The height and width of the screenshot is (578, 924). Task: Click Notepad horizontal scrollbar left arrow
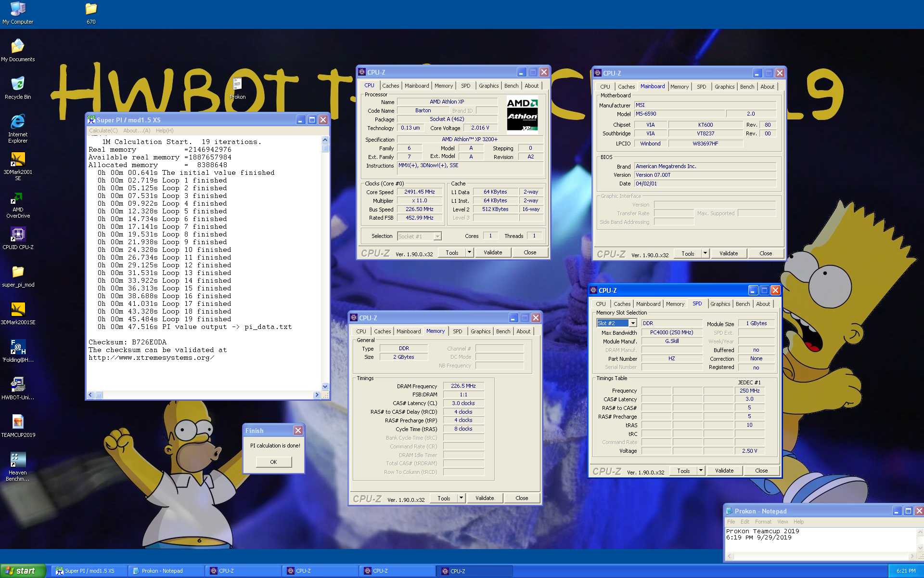[x=730, y=556]
